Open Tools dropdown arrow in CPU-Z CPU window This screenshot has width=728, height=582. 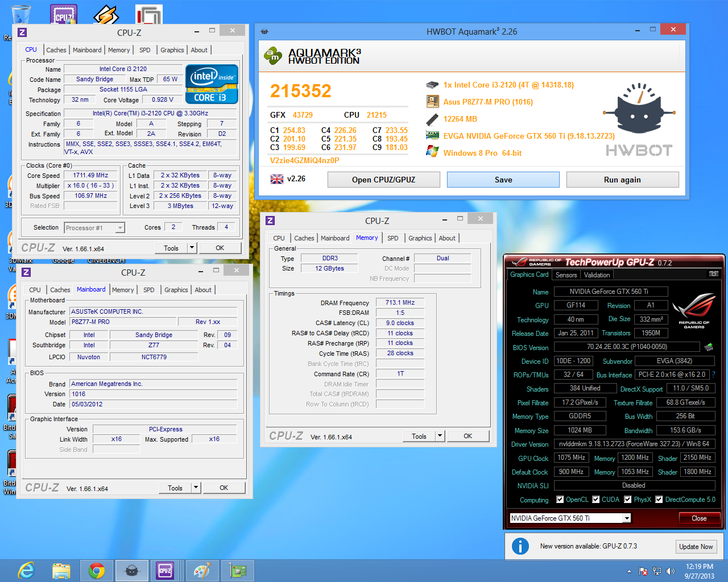(x=192, y=248)
